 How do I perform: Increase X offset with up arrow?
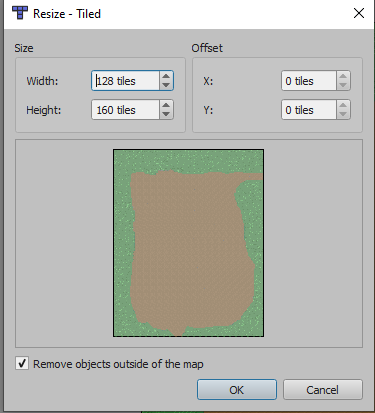tap(343, 76)
